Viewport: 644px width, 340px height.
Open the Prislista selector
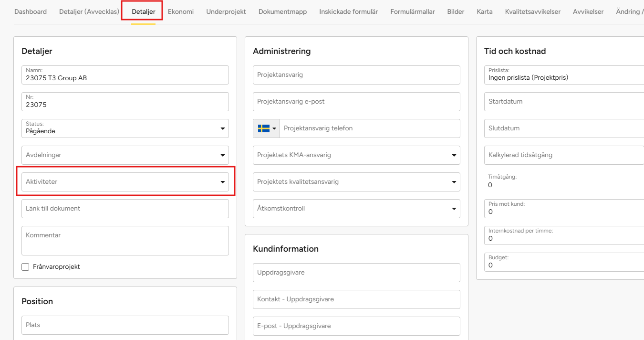(x=563, y=75)
